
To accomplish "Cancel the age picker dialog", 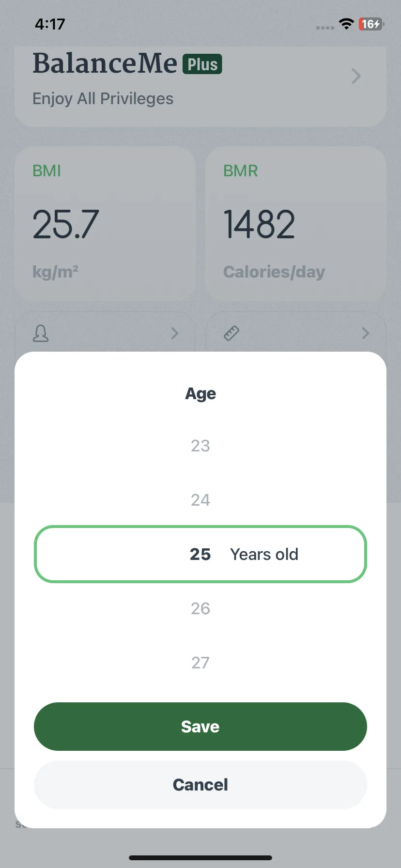I will pos(200,785).
